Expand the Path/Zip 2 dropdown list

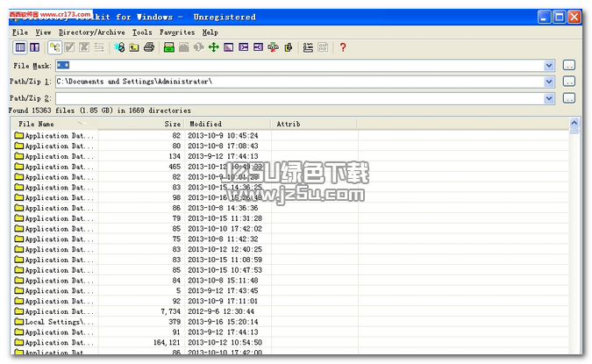[x=549, y=98]
